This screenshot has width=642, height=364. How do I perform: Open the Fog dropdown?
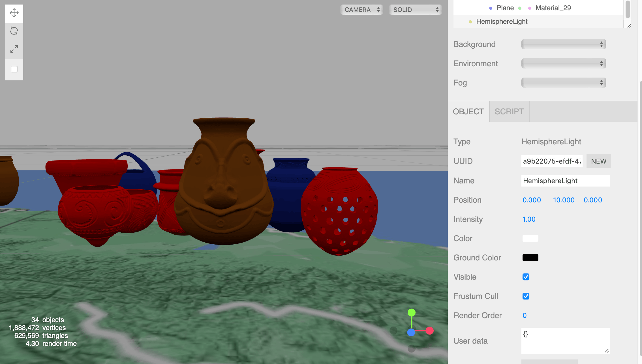pos(564,83)
